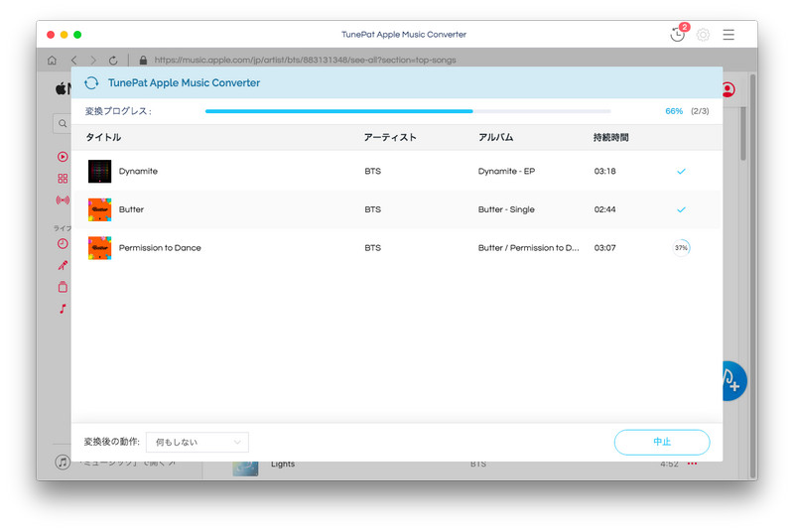Click the 持続時間 column header
Image resolution: width=794 pixels, height=532 pixels.
click(610, 137)
